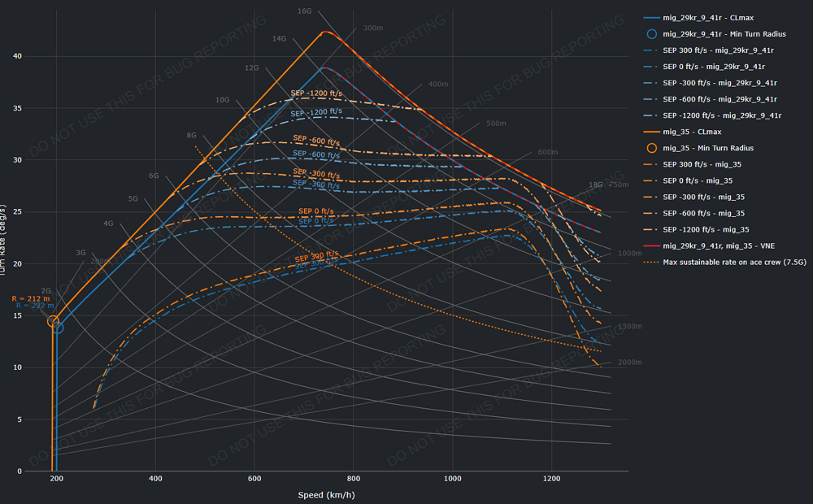The height and width of the screenshot is (504, 813).
Task: Toggle mig_29kr_9_41r - Min Turn Radius legend entry
Action: point(715,33)
